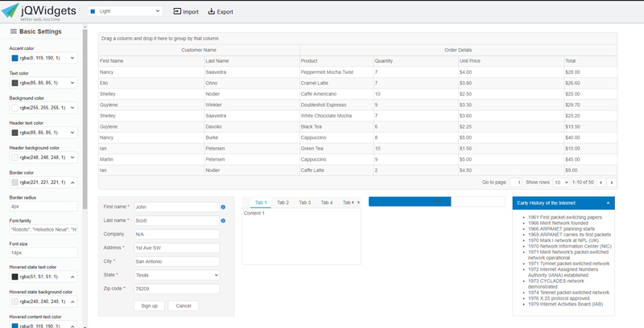The width and height of the screenshot is (644, 328).
Task: Open the Accent color picker
Action: (x=43, y=58)
